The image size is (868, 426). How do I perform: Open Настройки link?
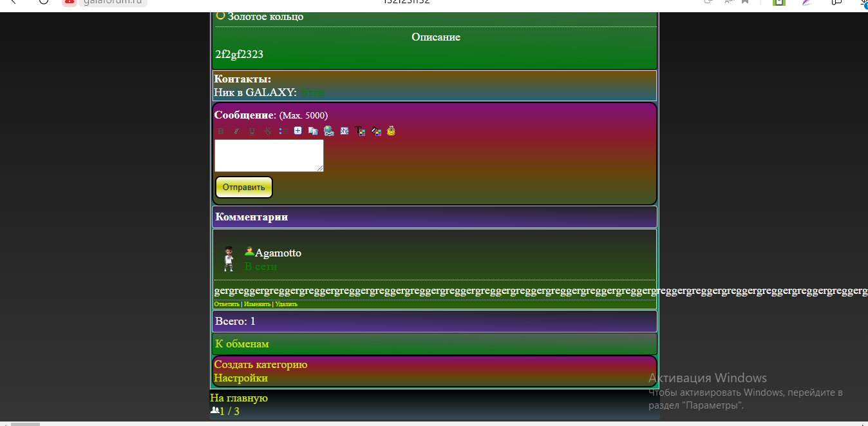tap(241, 378)
